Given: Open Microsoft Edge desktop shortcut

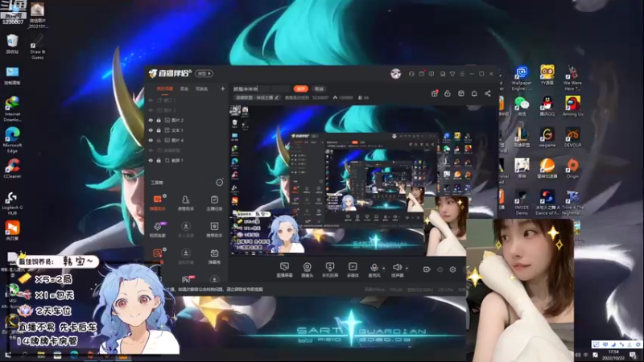Looking at the screenshot, I should (12, 139).
